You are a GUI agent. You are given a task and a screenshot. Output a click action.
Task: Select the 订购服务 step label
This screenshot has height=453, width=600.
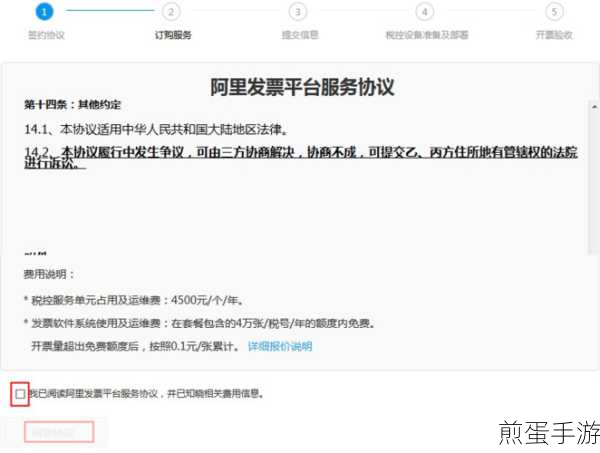coord(173,35)
